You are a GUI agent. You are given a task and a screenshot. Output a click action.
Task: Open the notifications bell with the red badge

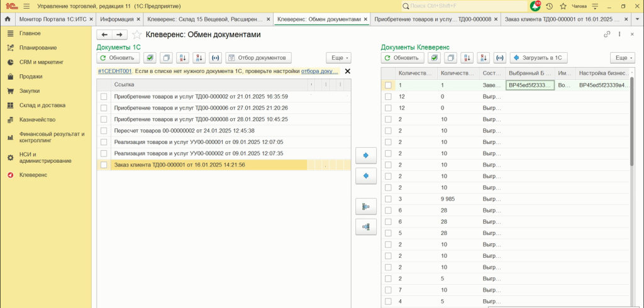[x=535, y=6]
